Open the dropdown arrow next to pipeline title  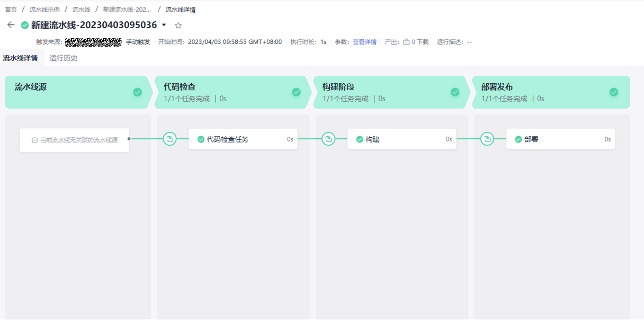(x=164, y=25)
